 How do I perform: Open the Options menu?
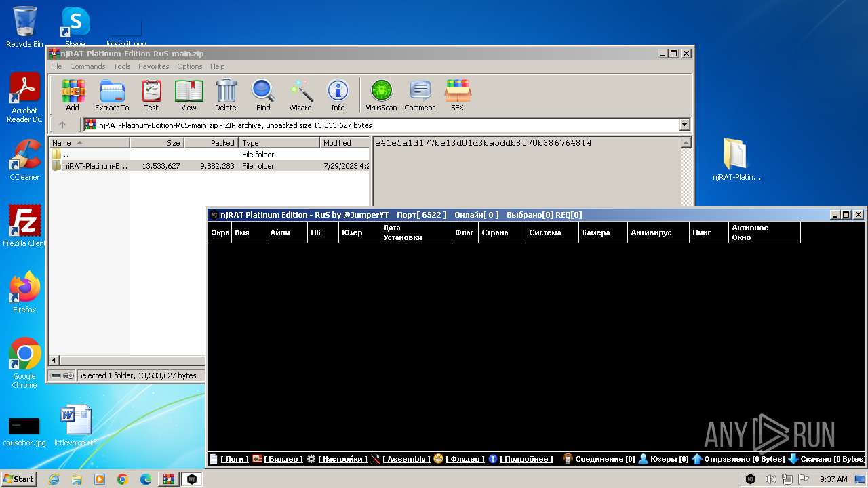pos(190,66)
